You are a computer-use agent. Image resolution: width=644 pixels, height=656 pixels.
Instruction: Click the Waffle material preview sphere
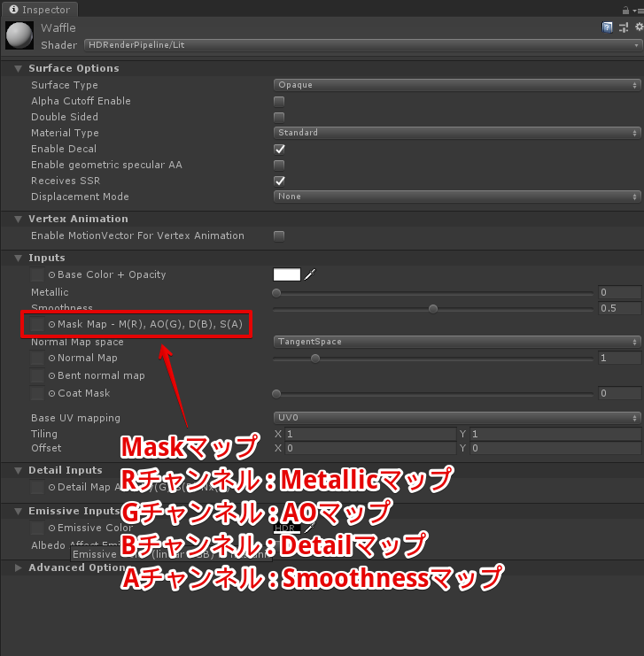(19, 35)
